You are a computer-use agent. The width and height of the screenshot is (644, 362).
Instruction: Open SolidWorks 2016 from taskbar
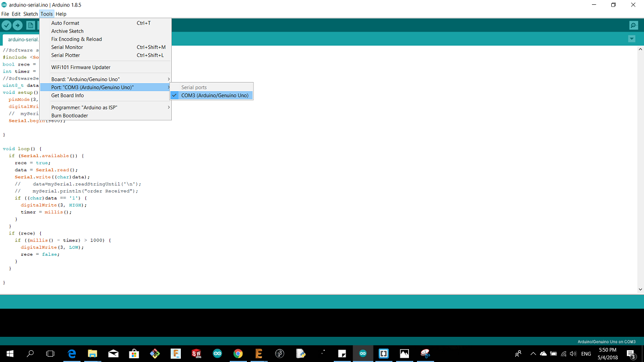tap(196, 353)
